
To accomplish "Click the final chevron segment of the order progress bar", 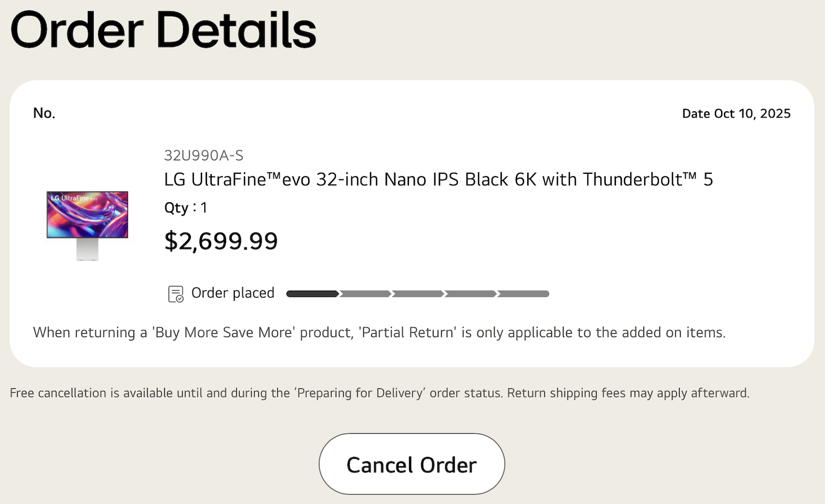I will tap(522, 293).
